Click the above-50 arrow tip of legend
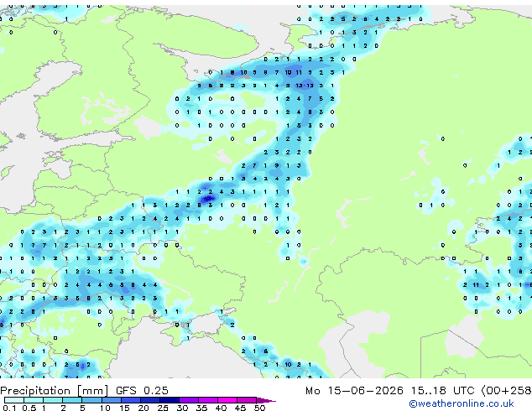532x411 pixels. click(266, 400)
